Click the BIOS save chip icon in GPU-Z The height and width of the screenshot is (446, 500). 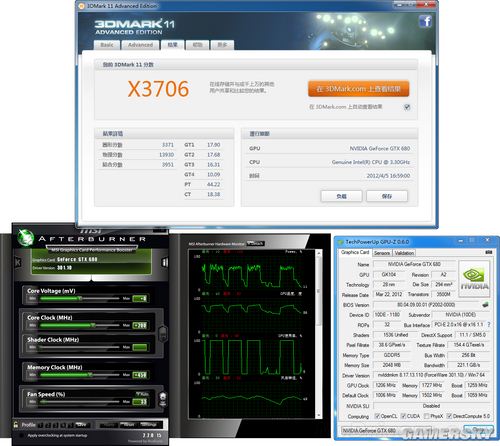[x=485, y=304]
